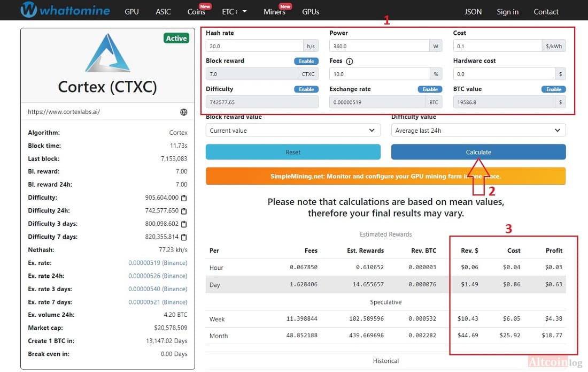Click the Nethash value 77.23 kh/s

click(173, 249)
